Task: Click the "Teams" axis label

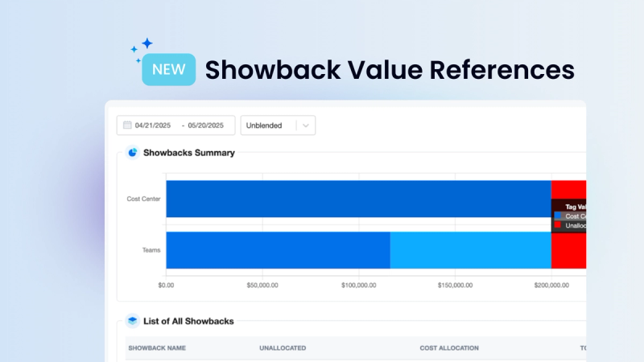Action: pyautogui.click(x=151, y=250)
